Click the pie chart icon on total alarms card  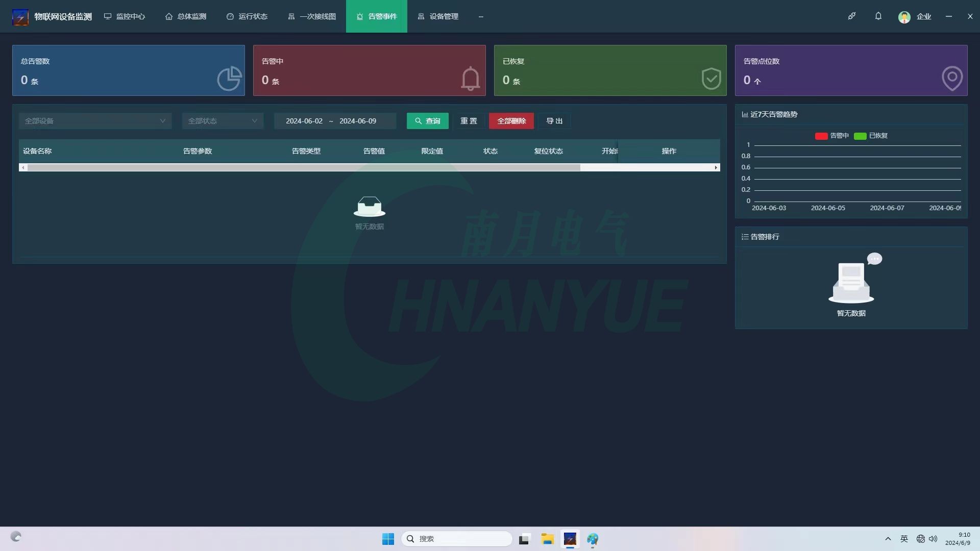pos(229,79)
